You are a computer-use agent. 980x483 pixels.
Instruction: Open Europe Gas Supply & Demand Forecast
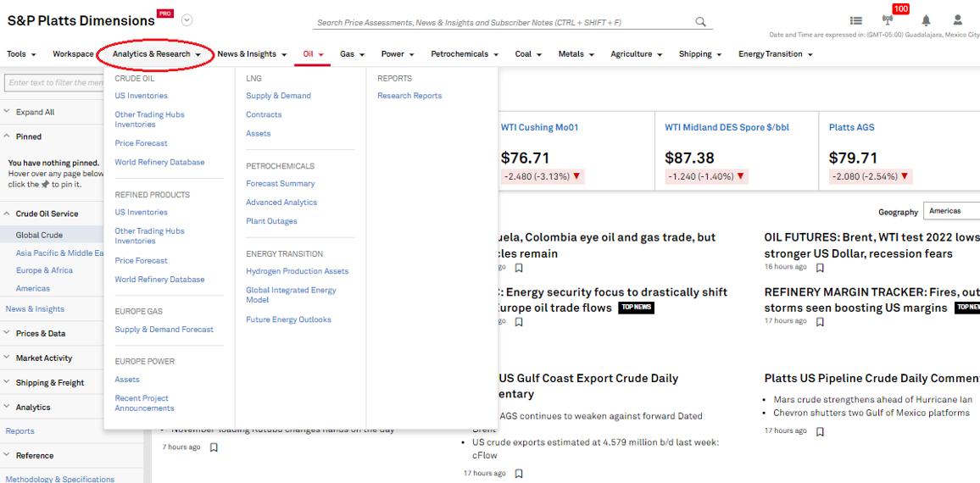164,330
